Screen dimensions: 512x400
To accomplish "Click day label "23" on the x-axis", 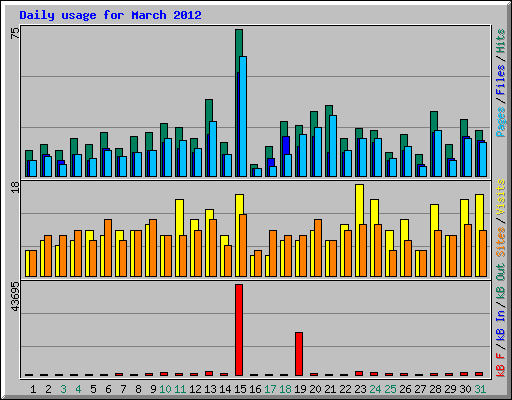I will tap(360, 389).
